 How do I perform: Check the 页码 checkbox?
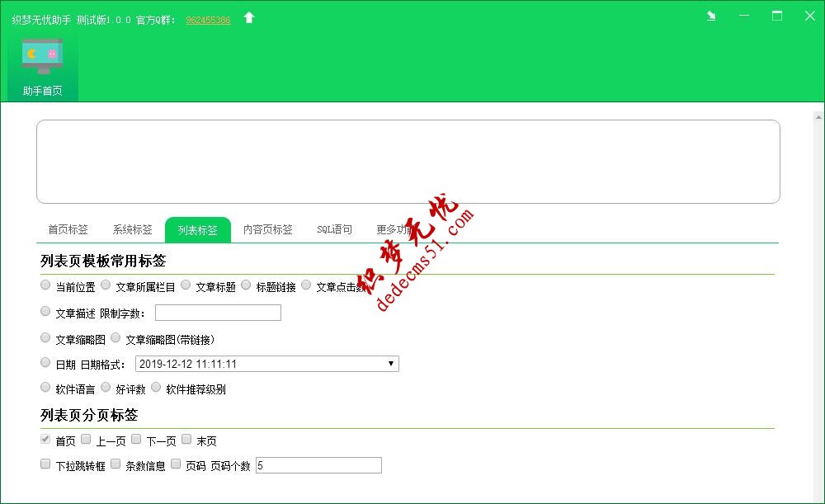coord(175,464)
